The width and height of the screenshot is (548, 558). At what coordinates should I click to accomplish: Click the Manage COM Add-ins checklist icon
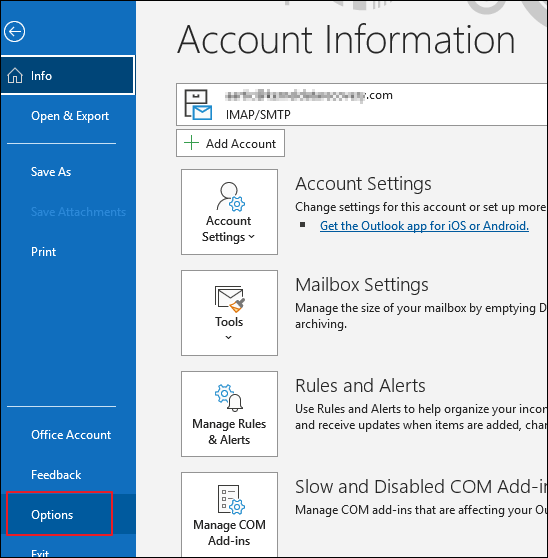(231, 500)
